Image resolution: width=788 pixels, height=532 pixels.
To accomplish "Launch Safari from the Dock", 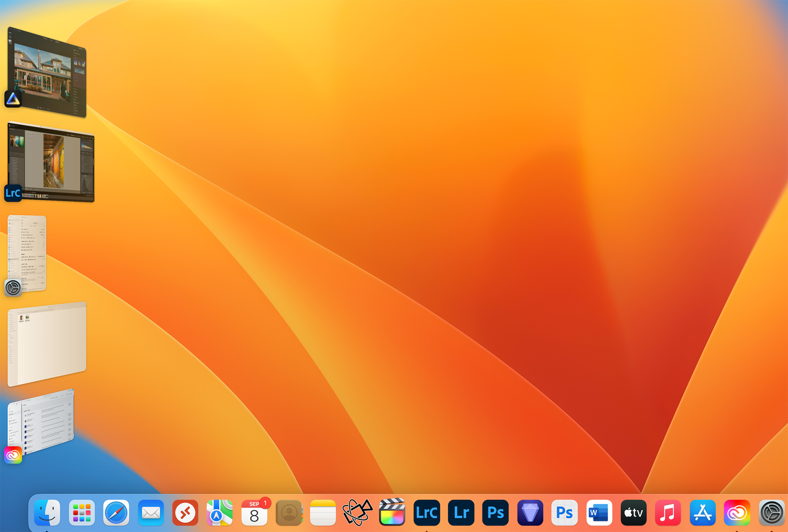I will pyautogui.click(x=116, y=512).
